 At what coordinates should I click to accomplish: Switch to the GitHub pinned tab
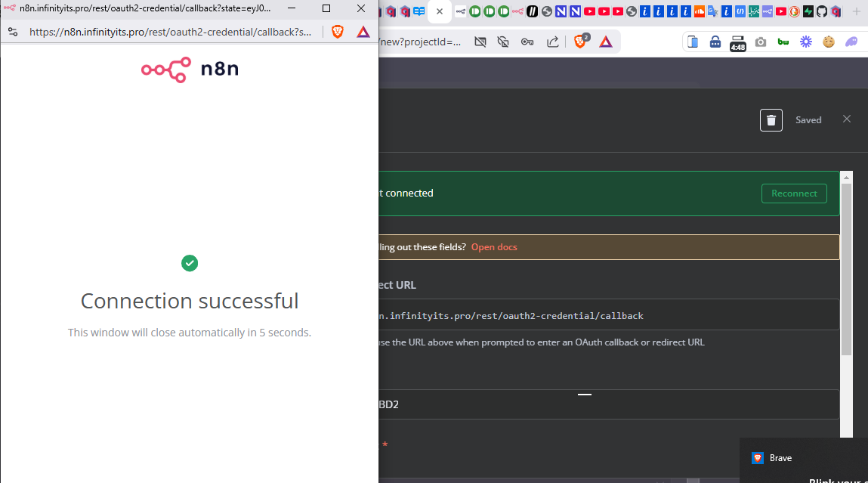pos(823,11)
